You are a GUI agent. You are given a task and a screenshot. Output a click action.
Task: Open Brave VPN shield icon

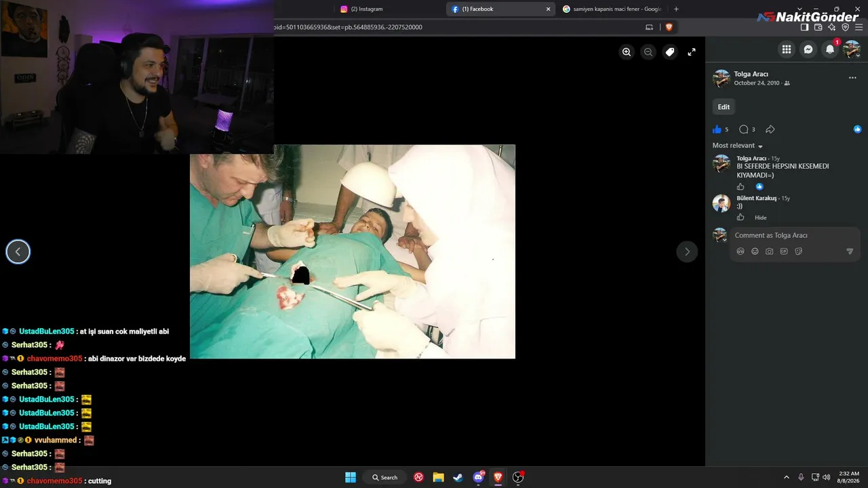(x=845, y=27)
